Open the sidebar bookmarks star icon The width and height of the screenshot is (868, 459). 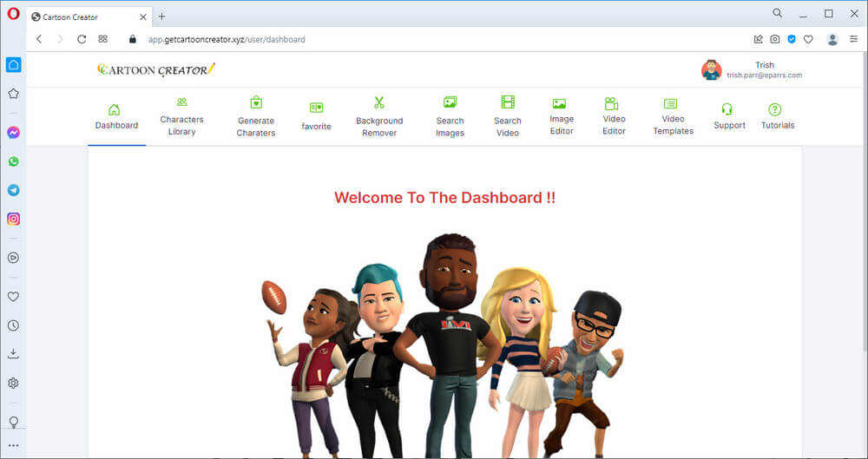[x=13, y=94]
